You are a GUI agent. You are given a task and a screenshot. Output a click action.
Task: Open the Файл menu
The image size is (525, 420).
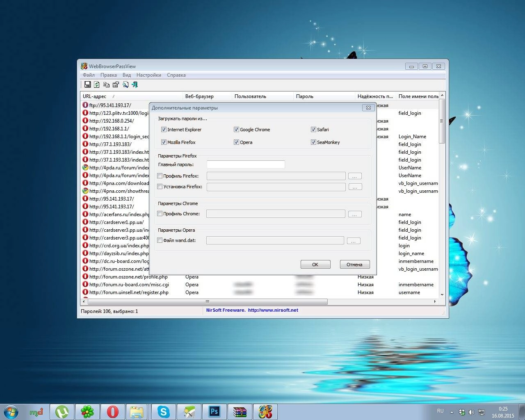89,75
